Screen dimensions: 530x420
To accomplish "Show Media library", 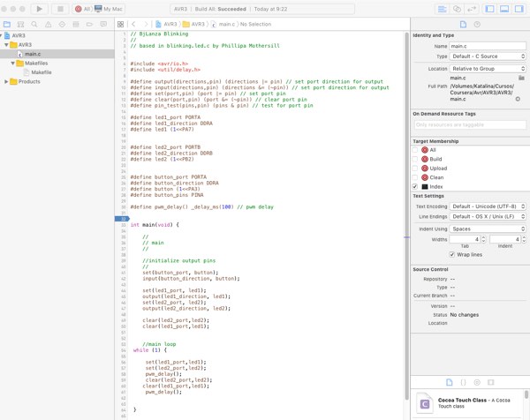I will click(491, 382).
